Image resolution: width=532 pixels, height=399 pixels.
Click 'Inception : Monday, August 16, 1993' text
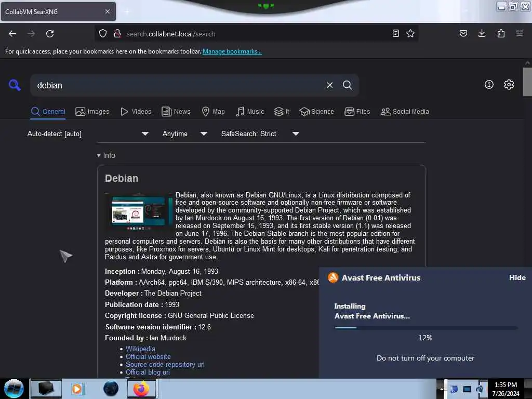162,271
